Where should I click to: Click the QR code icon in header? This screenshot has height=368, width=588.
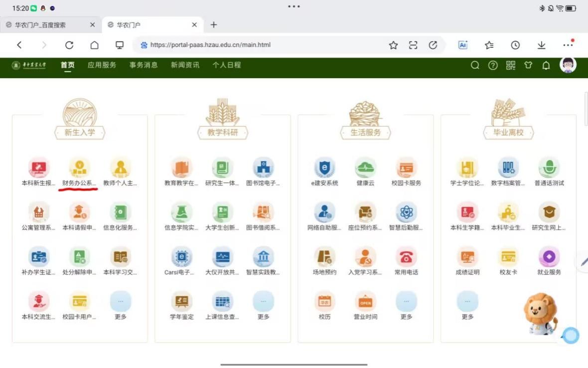511,65
